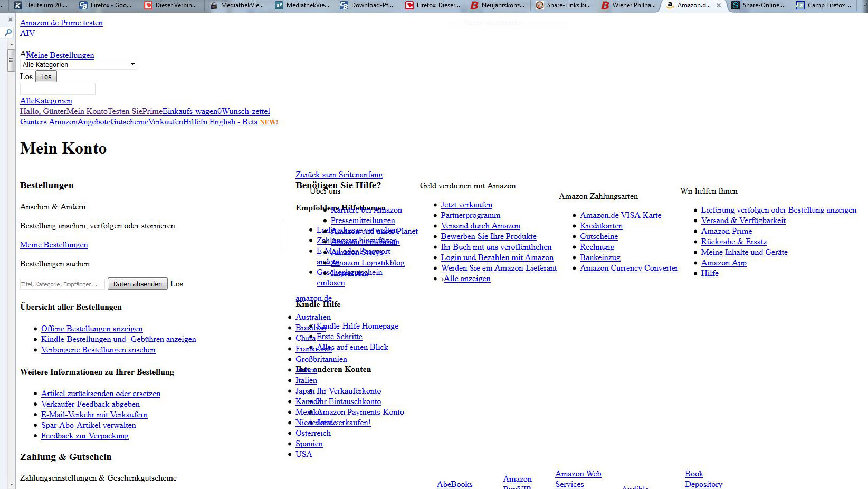Open the "Partnerprogramm" link
The image size is (868, 489).
point(471,215)
